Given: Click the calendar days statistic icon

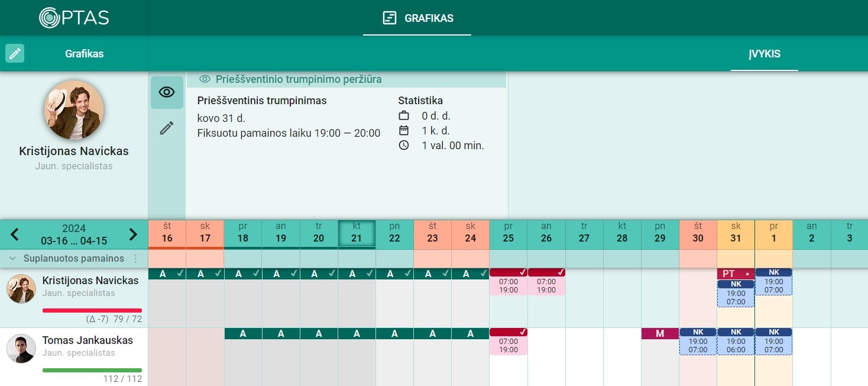Looking at the screenshot, I should pos(404,130).
